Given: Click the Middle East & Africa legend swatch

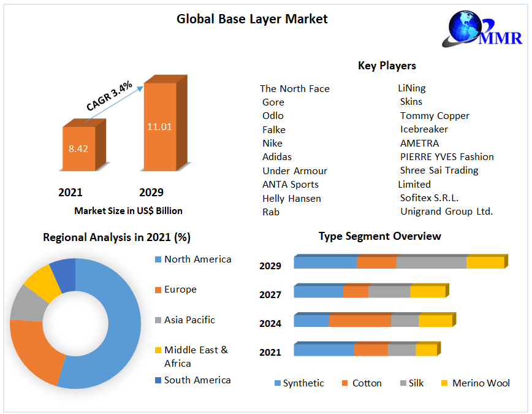Looking at the screenshot, I should click(x=158, y=350).
